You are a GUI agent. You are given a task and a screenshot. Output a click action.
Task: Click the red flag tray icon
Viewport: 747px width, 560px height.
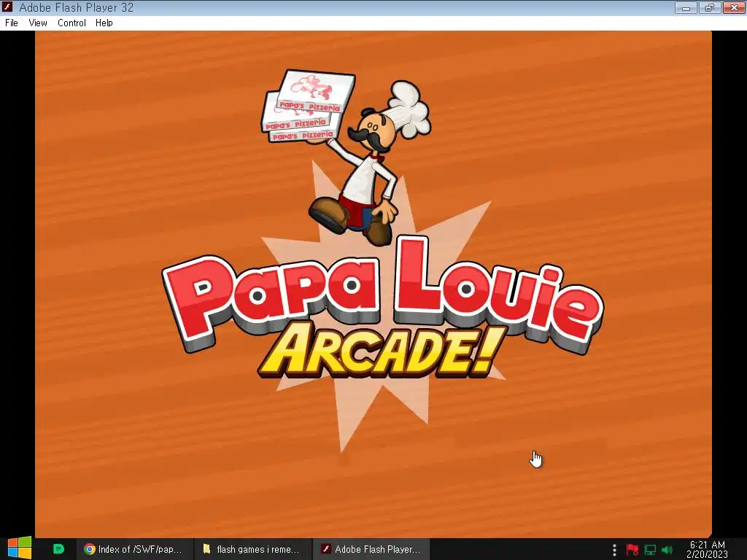[632, 550]
